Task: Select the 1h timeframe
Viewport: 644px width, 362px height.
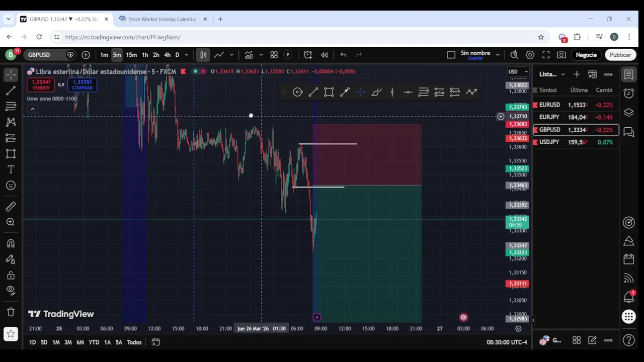Action: 145,55
